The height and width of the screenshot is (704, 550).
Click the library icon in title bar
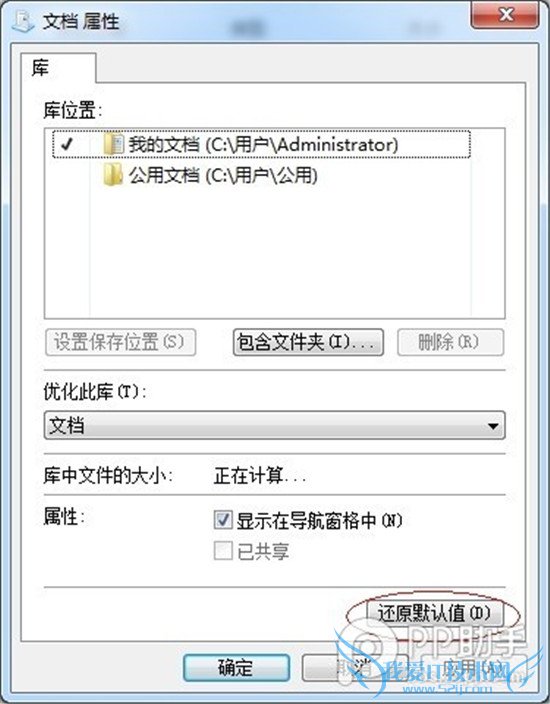click(x=22, y=20)
